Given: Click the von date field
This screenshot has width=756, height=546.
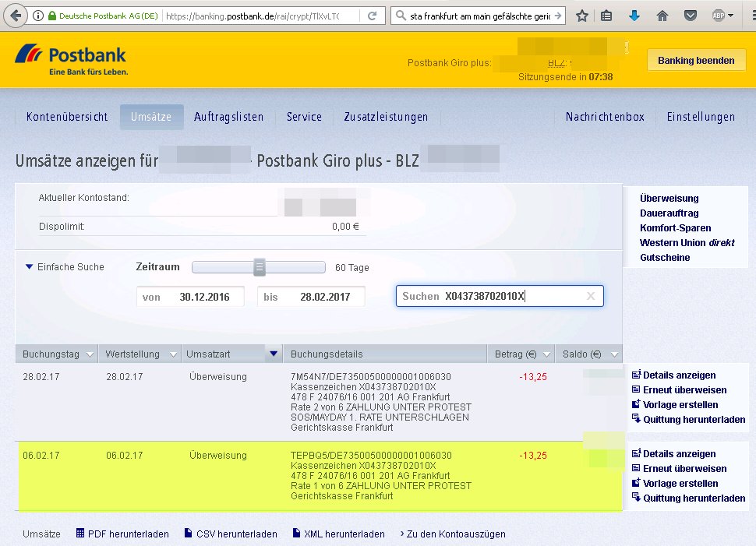Looking at the screenshot, I should click(x=190, y=297).
